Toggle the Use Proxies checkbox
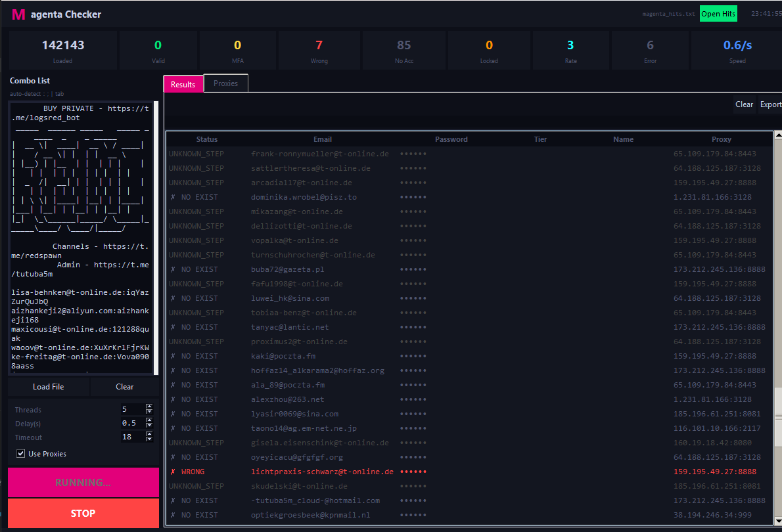 [x=20, y=454]
